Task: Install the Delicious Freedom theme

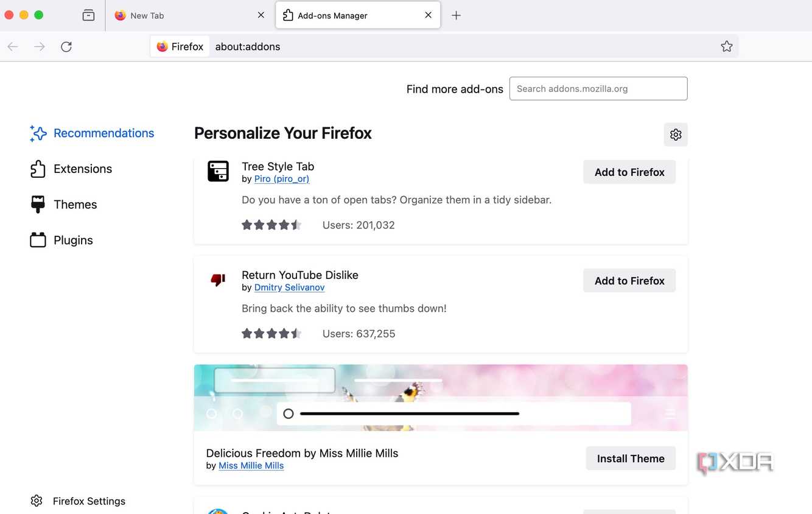Action: click(631, 459)
